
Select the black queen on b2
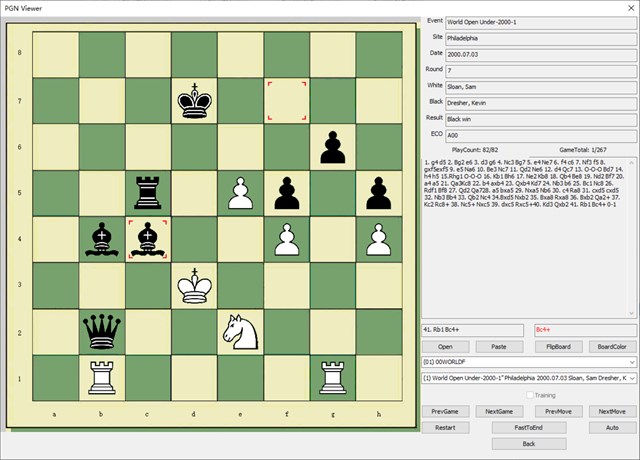[102, 331]
